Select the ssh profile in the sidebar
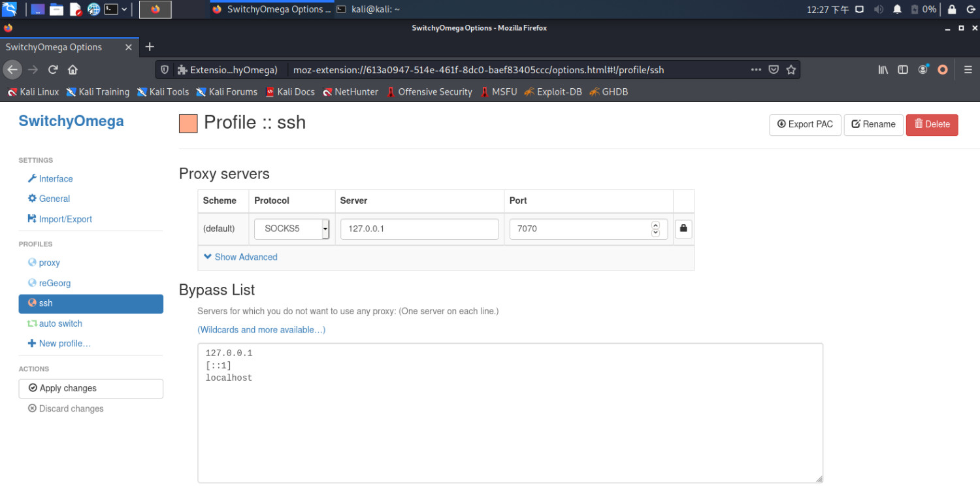 click(91, 304)
